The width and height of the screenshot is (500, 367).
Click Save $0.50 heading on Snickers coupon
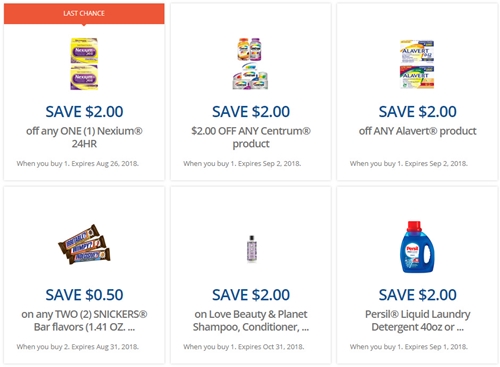84,295
